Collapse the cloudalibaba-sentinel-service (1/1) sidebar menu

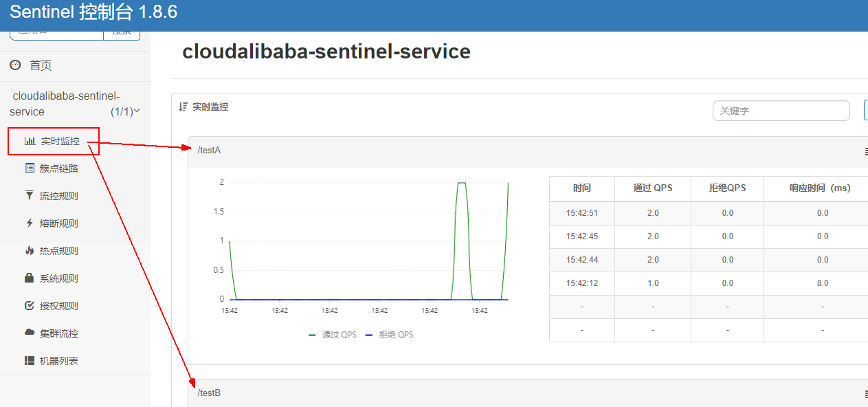pos(75,103)
